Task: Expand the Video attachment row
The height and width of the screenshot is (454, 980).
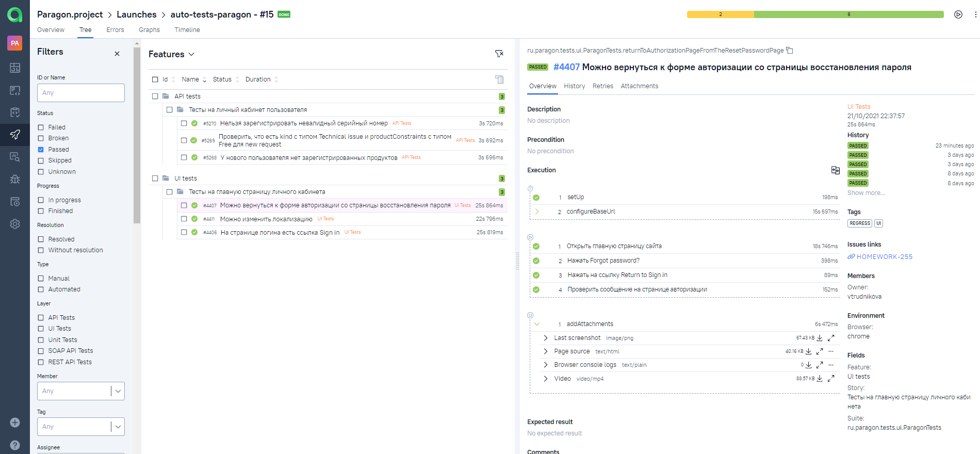Action: 546,379
